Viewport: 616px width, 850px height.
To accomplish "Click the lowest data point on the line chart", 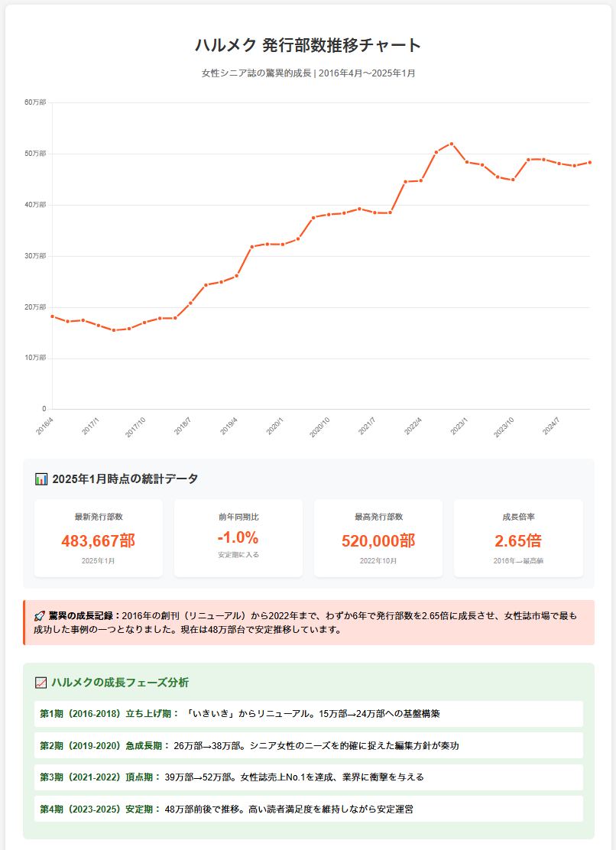I will [x=113, y=330].
